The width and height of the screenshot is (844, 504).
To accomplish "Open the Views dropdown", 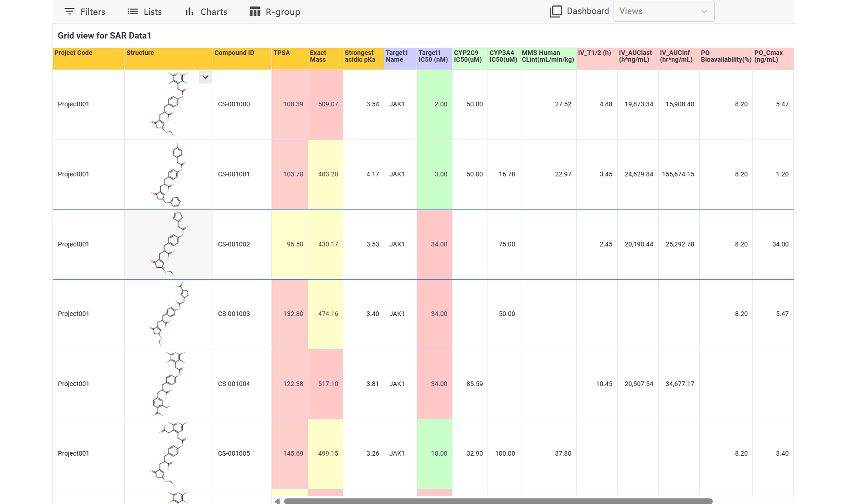I will (664, 11).
